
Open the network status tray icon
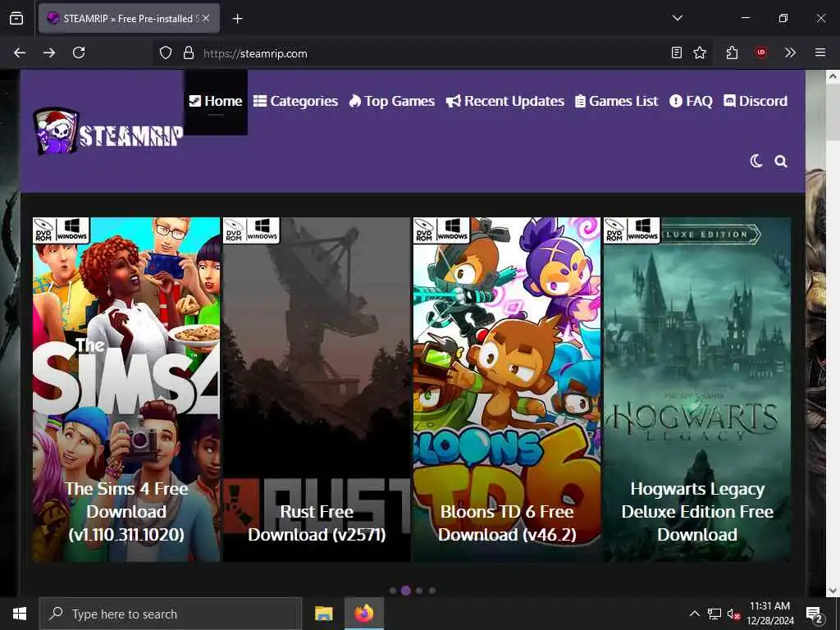point(714,614)
